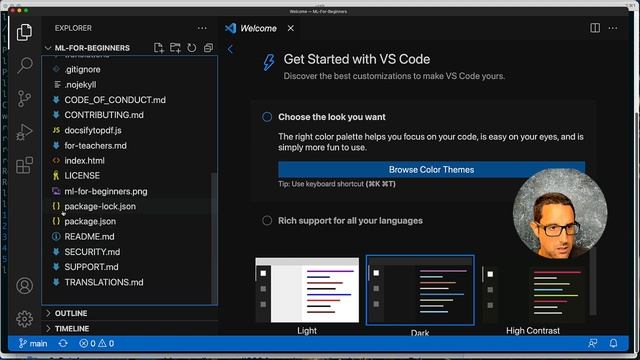
Task: Open the feedback icon in status bar
Action: [593, 344]
